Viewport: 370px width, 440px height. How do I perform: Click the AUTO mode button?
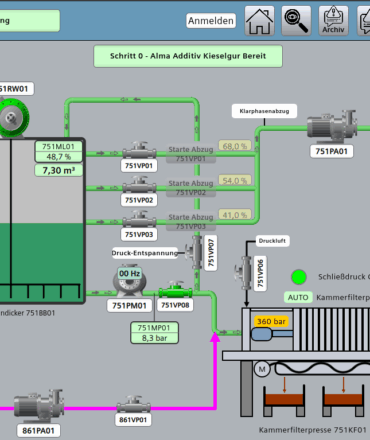[x=298, y=297]
